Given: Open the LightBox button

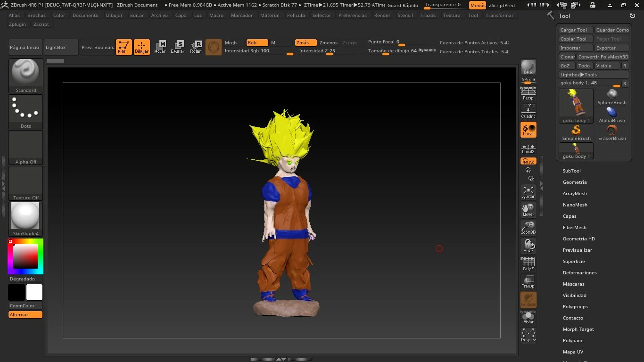Looking at the screenshot, I should point(61,47).
